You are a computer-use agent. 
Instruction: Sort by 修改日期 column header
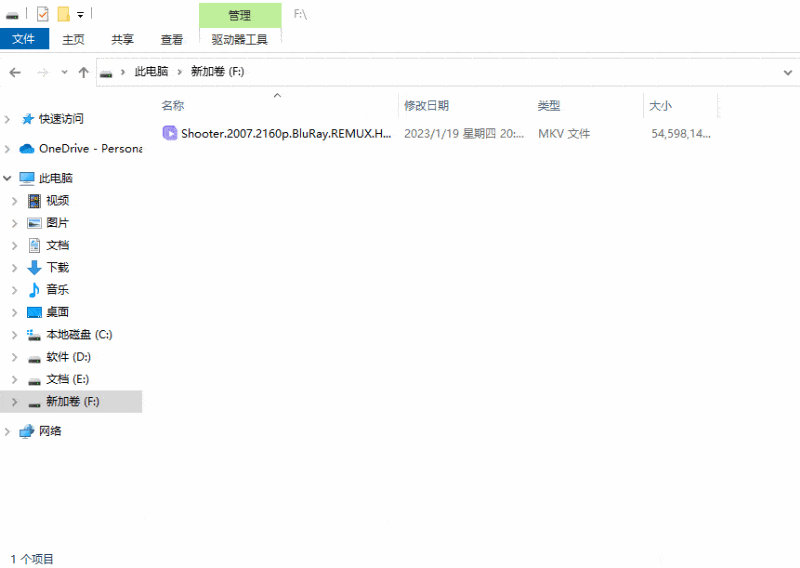tap(427, 106)
